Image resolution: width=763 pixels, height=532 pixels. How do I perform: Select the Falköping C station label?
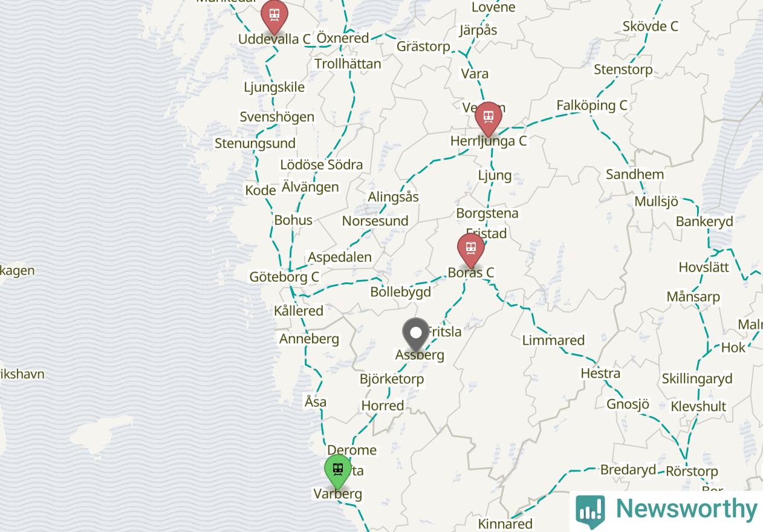tap(591, 106)
